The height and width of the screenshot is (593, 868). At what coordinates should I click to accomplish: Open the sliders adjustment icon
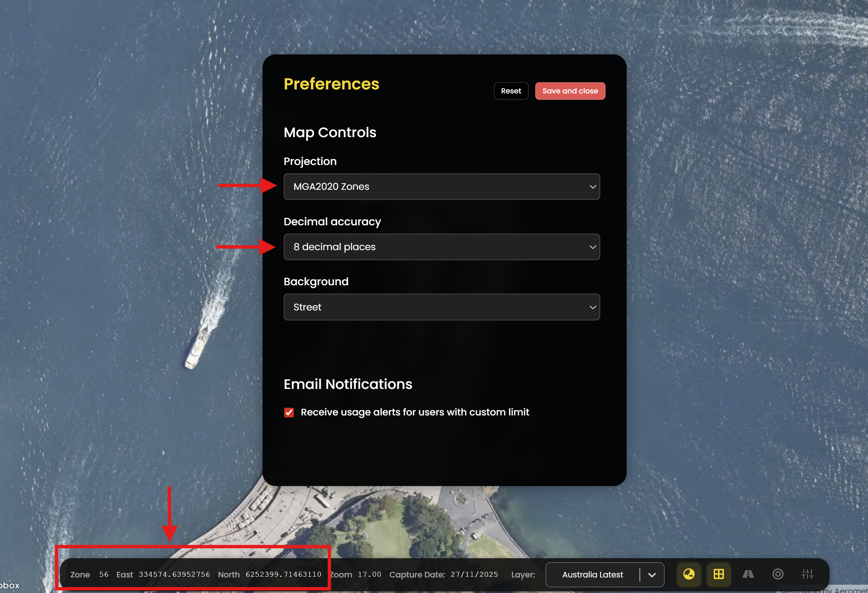(x=807, y=574)
